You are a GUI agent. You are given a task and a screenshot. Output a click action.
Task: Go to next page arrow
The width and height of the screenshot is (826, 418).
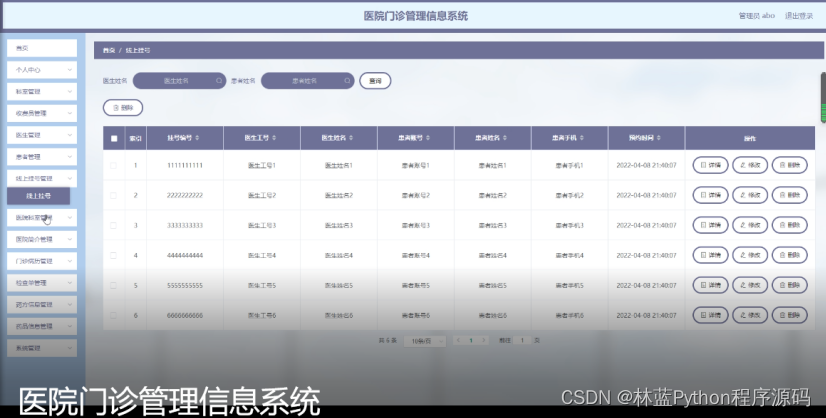pos(484,341)
